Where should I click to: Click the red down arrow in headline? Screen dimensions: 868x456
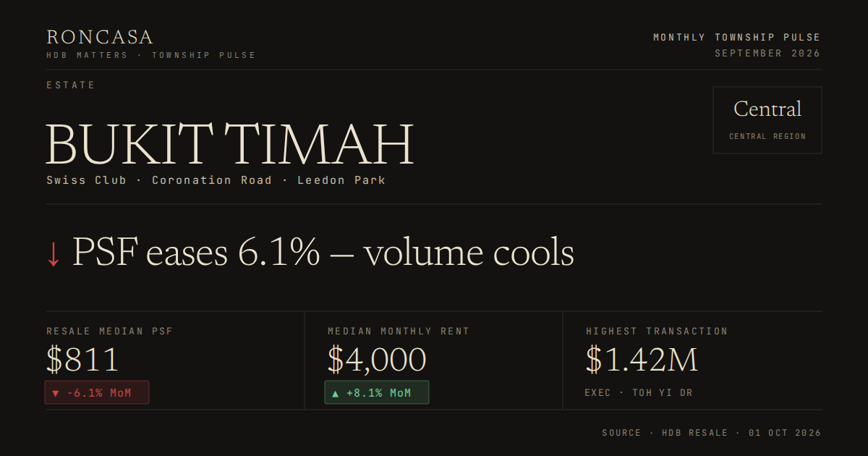53,254
